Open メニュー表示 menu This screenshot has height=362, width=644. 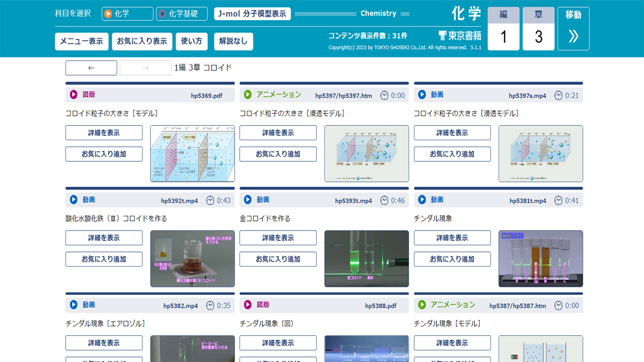82,41
